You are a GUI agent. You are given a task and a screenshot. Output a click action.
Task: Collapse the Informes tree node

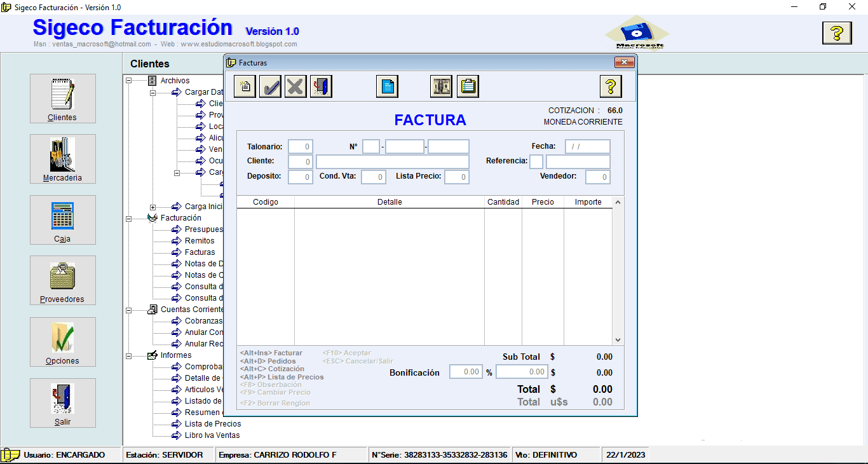coord(129,356)
